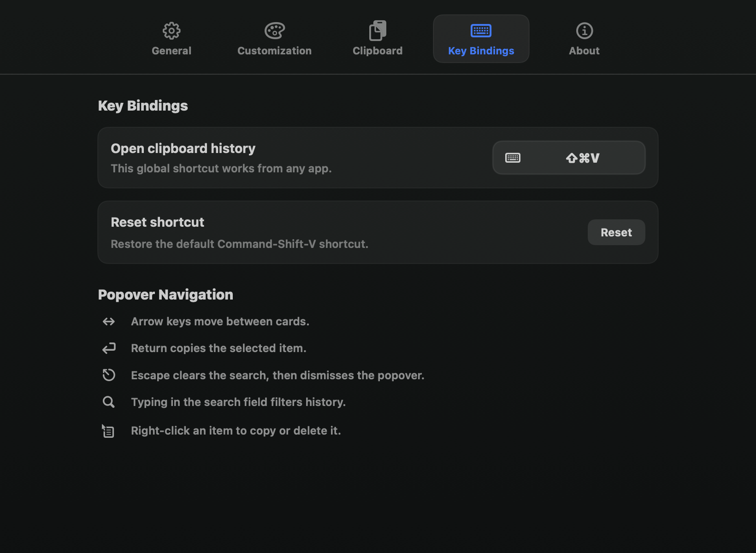Open the General settings tab
The width and height of the screenshot is (756, 553).
pos(171,39)
